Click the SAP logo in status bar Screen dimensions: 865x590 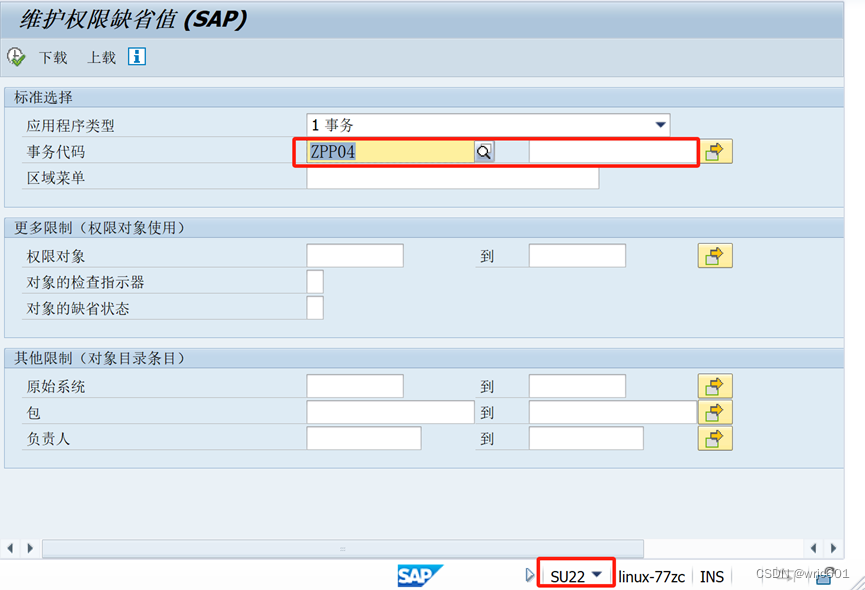(420, 576)
